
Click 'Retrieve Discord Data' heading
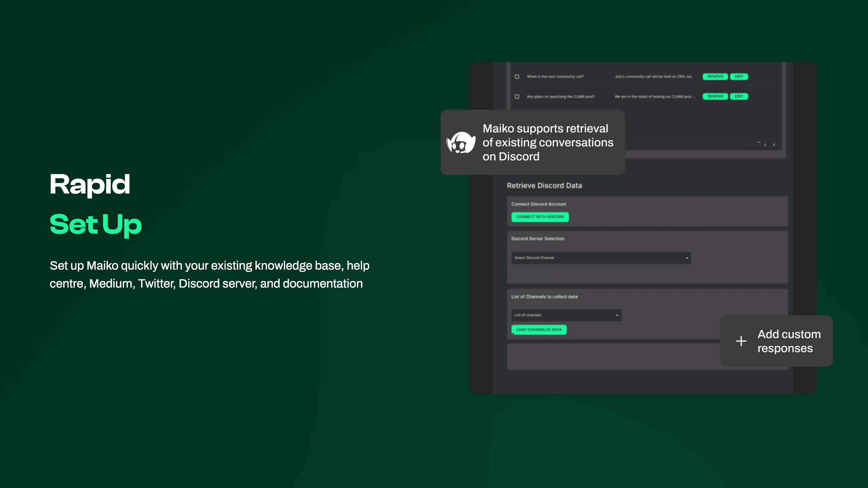pyautogui.click(x=544, y=185)
